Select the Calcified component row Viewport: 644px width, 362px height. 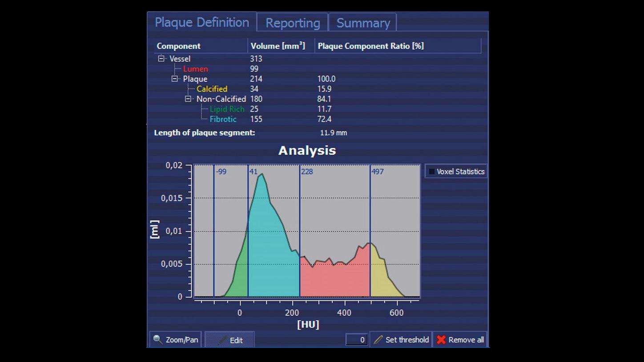click(x=212, y=89)
